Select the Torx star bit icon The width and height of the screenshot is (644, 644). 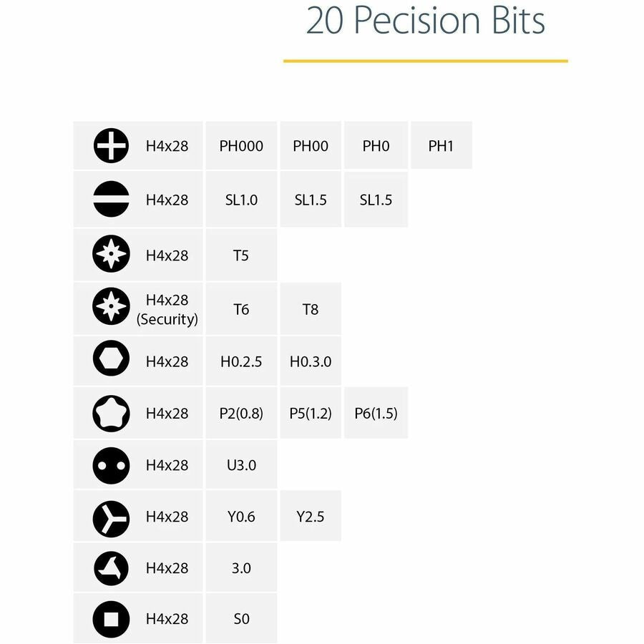[111, 255]
